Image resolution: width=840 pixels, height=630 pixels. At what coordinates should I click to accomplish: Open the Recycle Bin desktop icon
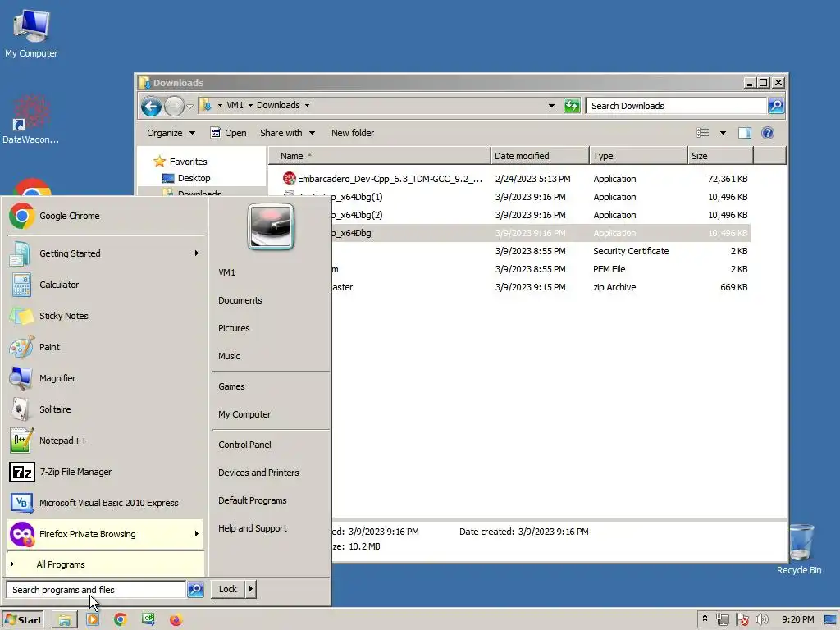tap(799, 549)
